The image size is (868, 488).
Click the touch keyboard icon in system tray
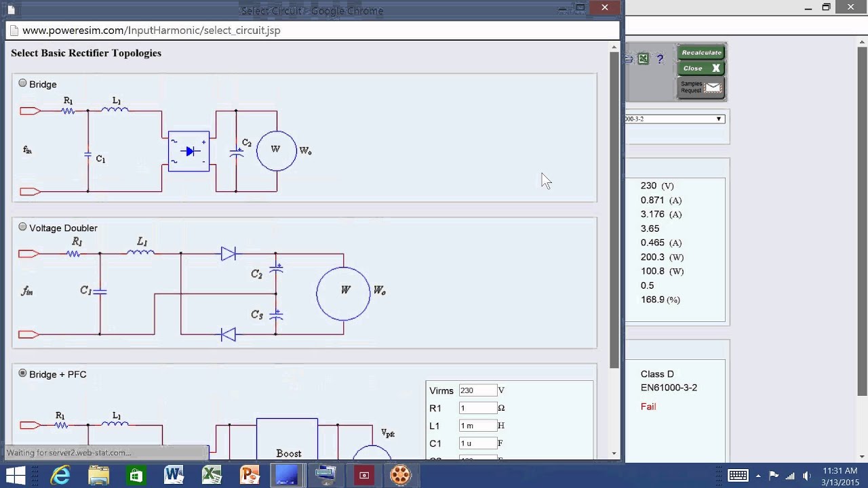738,475
